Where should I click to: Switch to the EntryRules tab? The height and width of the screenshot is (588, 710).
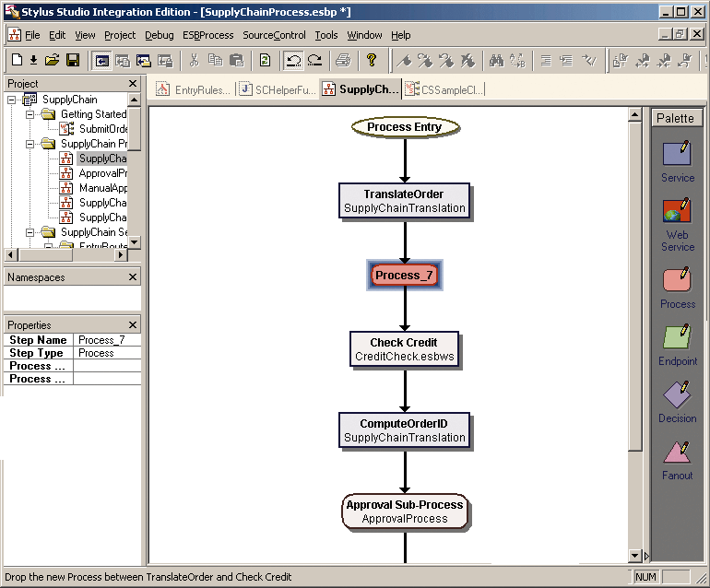pos(194,89)
